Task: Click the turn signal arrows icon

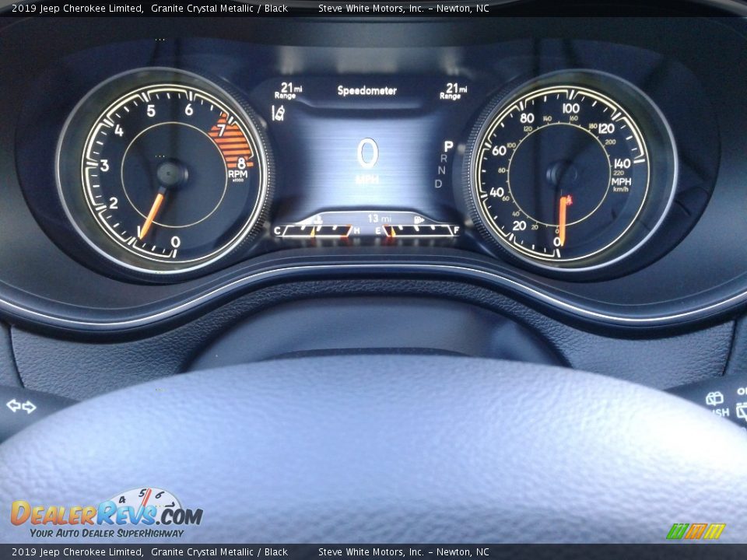Action: tap(21, 406)
